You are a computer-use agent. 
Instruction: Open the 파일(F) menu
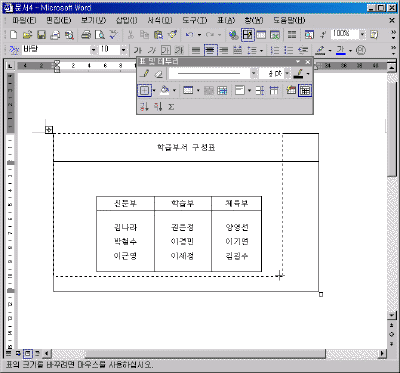point(24,21)
